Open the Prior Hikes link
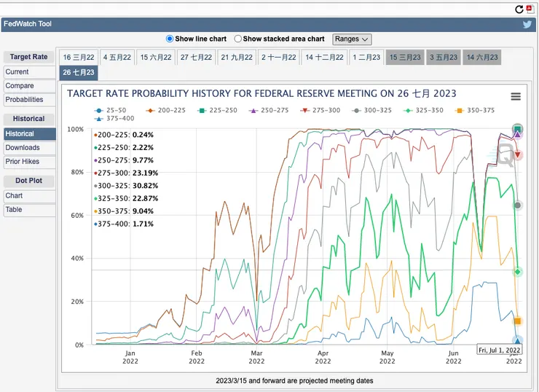Viewport: 539px width, 392px height. click(x=30, y=161)
